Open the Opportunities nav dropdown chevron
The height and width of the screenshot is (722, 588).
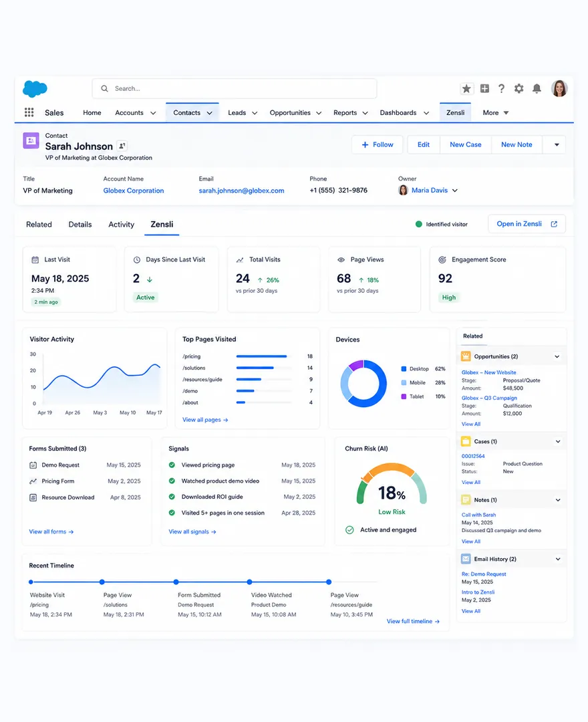pos(318,113)
